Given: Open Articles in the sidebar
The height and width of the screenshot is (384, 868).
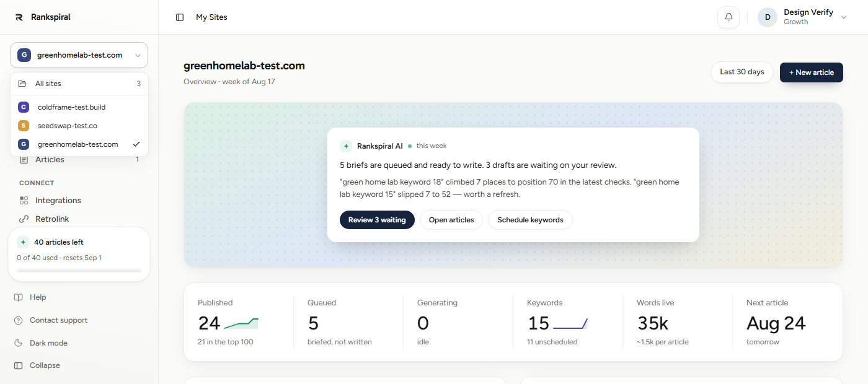Looking at the screenshot, I should (x=79, y=160).
